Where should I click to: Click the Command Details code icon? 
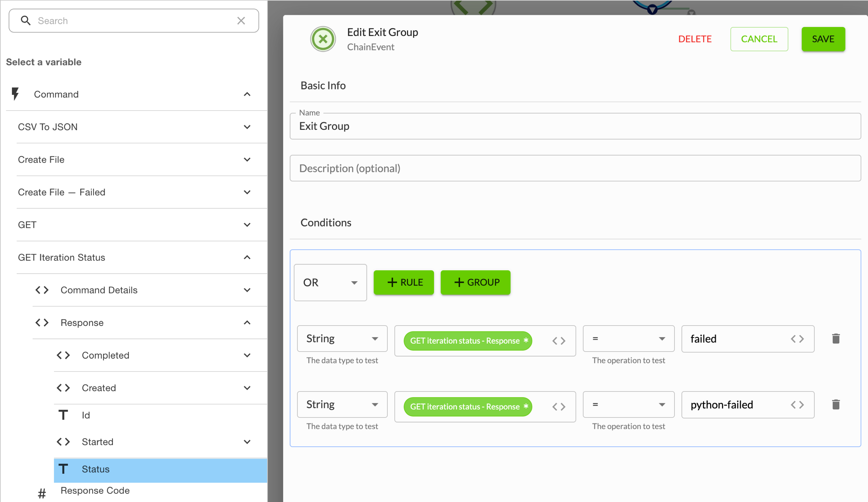coord(42,290)
